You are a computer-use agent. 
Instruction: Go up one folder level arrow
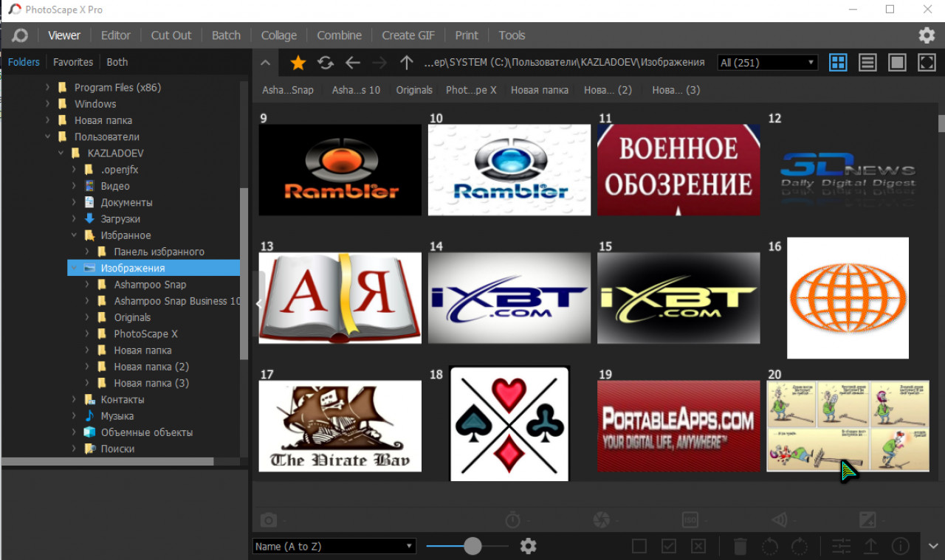pyautogui.click(x=406, y=63)
